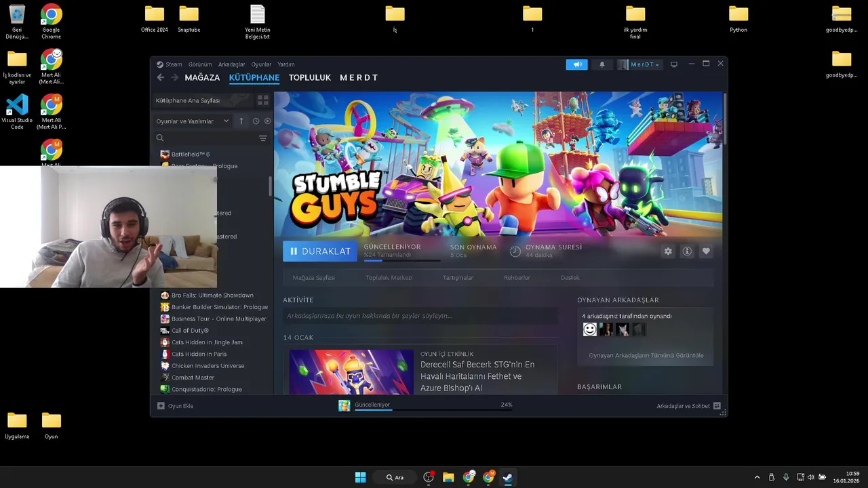Image resolution: width=868 pixels, height=488 pixels.
Task: Go forward with the Steam forward arrow
Action: pos(175,77)
